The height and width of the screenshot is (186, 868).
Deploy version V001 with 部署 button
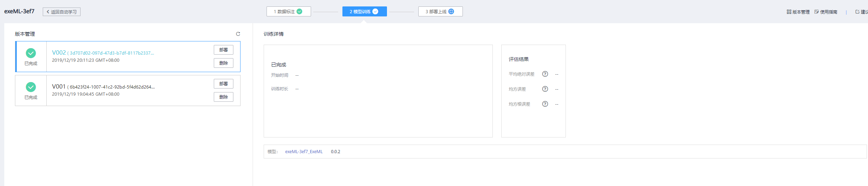tap(223, 84)
